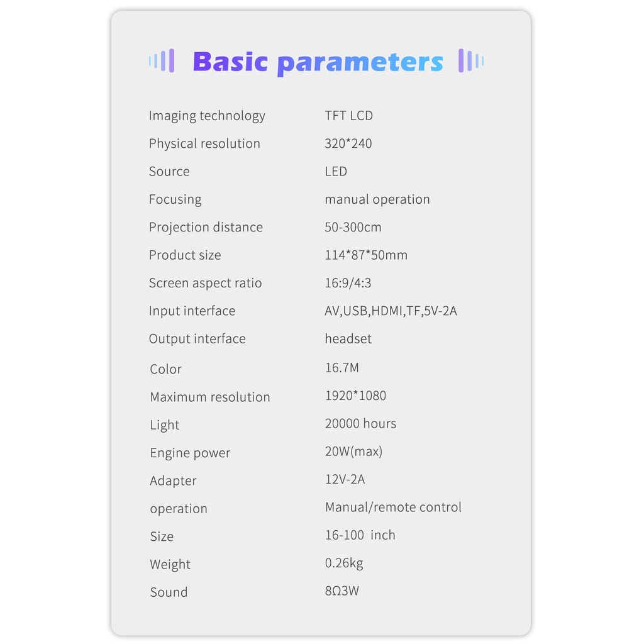644x644 pixels.
Task: Click the "16.7M" color value
Action: [x=341, y=368]
